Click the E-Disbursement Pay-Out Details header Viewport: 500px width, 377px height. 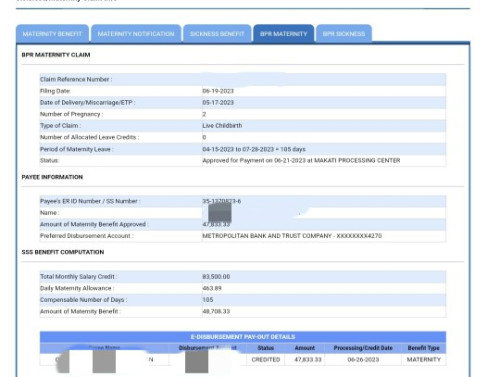(x=243, y=337)
